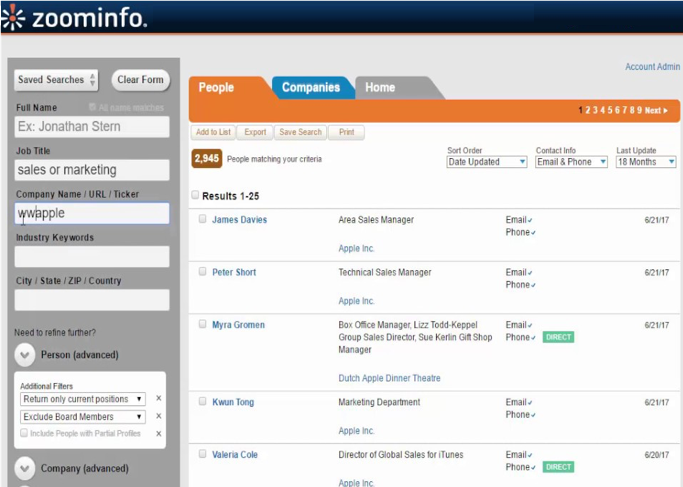This screenshot has height=487, width=683.
Task: Go to results page 9
Action: tap(639, 110)
